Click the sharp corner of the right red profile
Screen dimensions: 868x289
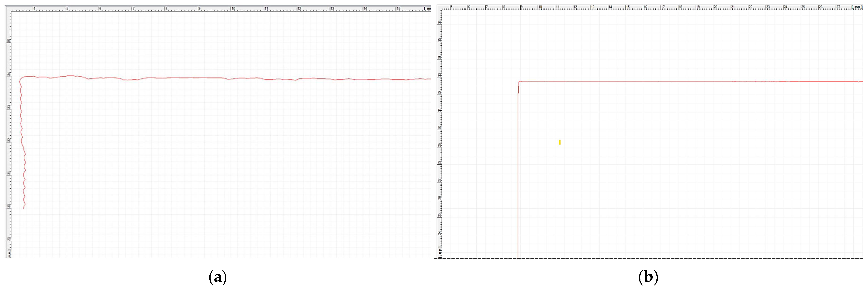pos(519,82)
